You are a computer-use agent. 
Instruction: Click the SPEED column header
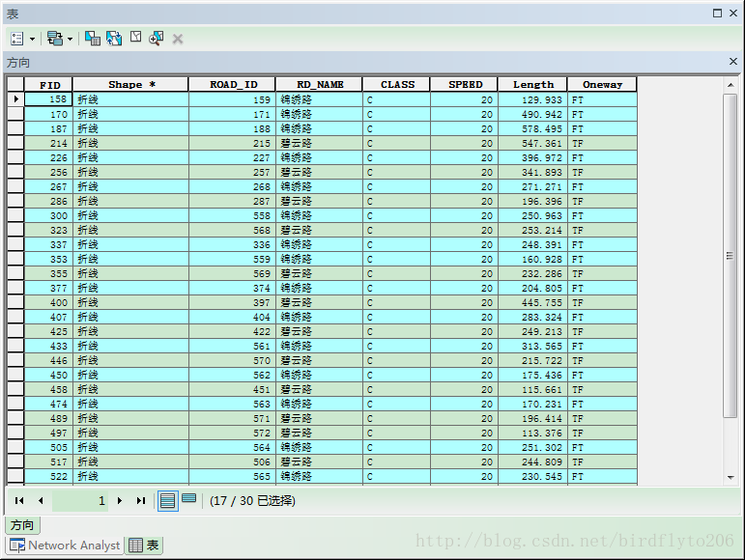(464, 84)
